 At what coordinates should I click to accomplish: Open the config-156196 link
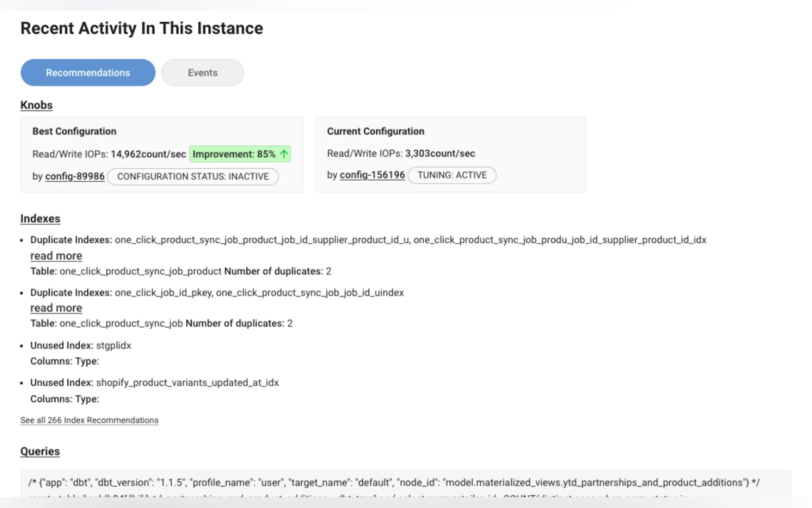pyautogui.click(x=372, y=175)
